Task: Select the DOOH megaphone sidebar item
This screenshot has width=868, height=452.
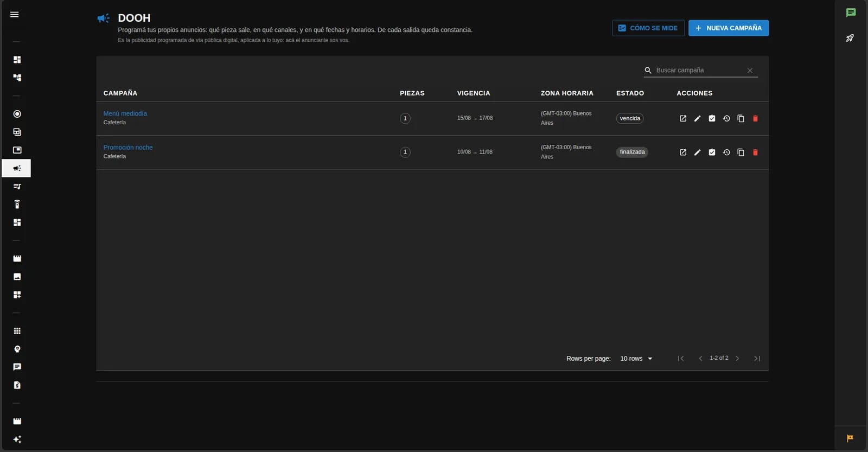Action: click(17, 168)
